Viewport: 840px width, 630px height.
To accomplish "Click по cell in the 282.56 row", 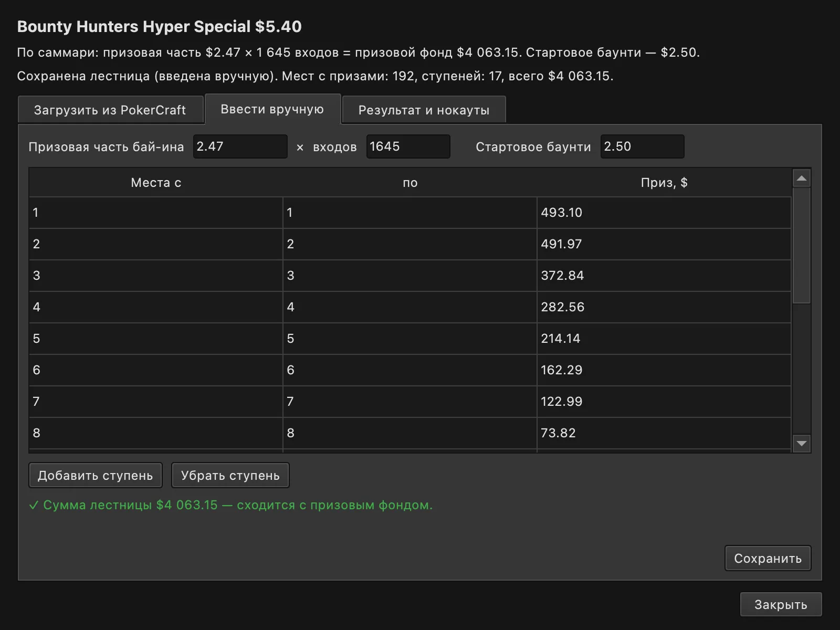I will click(x=410, y=307).
